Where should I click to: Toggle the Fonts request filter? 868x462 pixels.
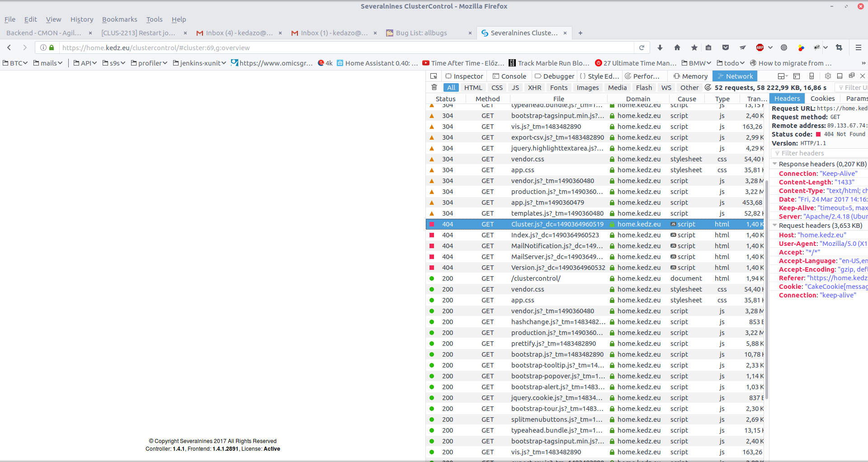(559, 88)
